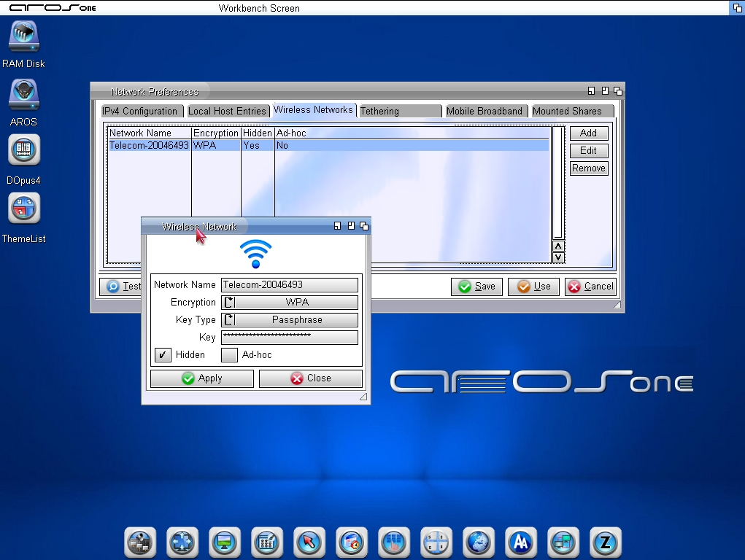This screenshot has width=745, height=560.
Task: Click the Remove network button
Action: [x=589, y=168]
